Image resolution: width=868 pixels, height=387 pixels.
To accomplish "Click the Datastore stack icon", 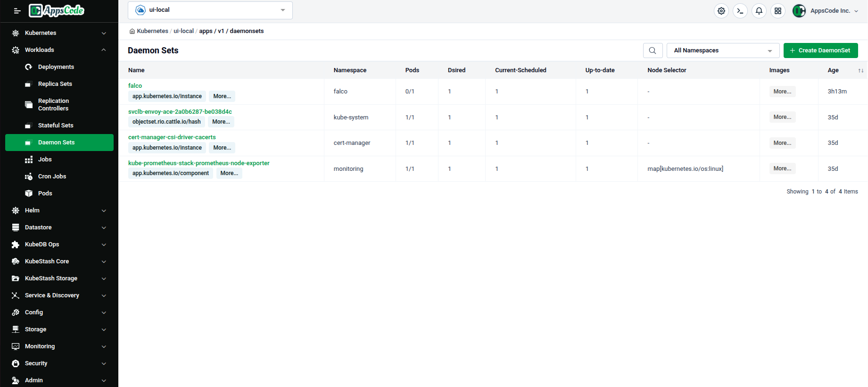I will click(16, 227).
